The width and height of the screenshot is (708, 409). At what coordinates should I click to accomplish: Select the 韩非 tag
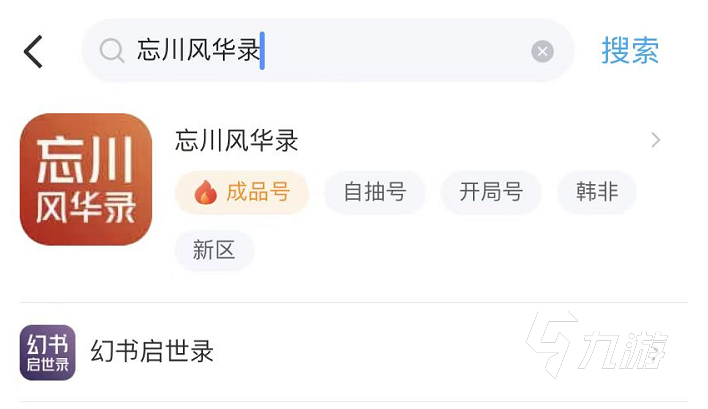pyautogui.click(x=597, y=192)
